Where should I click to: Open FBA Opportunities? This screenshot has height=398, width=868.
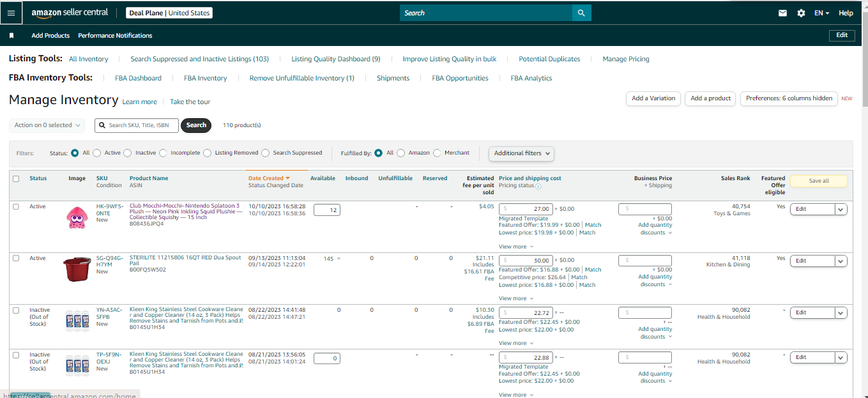click(460, 78)
